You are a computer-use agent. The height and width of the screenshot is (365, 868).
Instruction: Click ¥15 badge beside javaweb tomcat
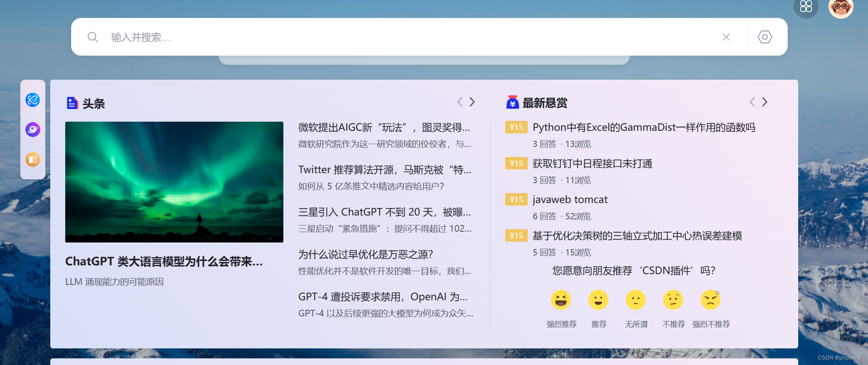pos(516,199)
